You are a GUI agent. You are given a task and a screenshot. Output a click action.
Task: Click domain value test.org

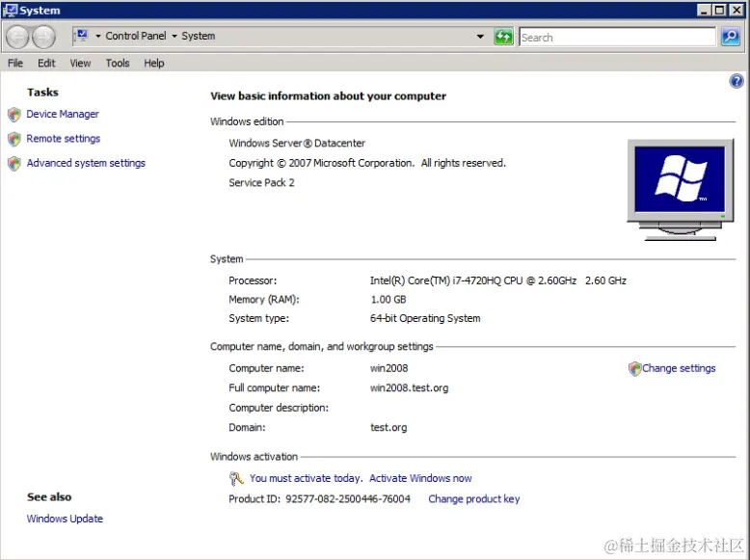tap(388, 428)
